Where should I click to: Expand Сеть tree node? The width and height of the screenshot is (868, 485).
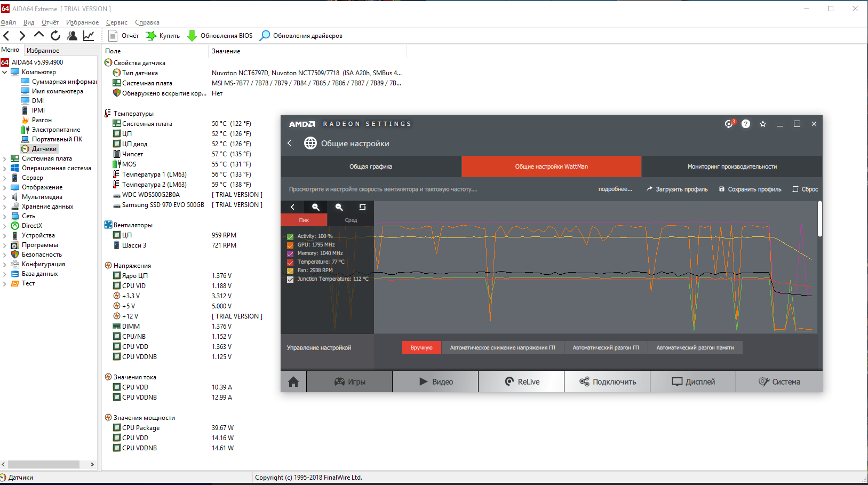pos(5,216)
